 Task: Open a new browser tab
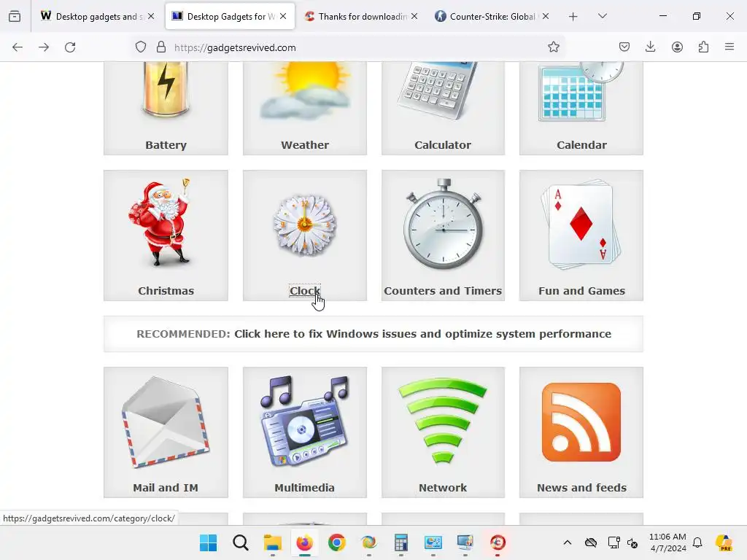[573, 17]
